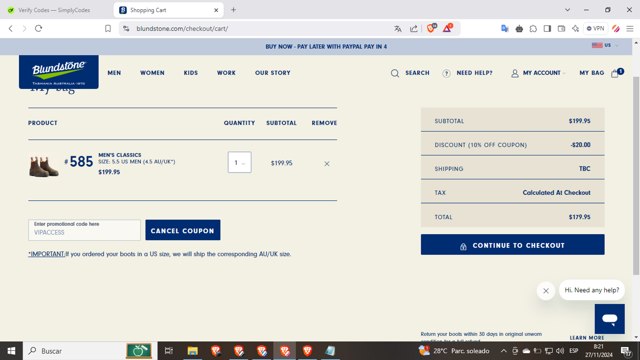Click the browser forward arrow
Screen dimensions: 640x360
click(24, 29)
